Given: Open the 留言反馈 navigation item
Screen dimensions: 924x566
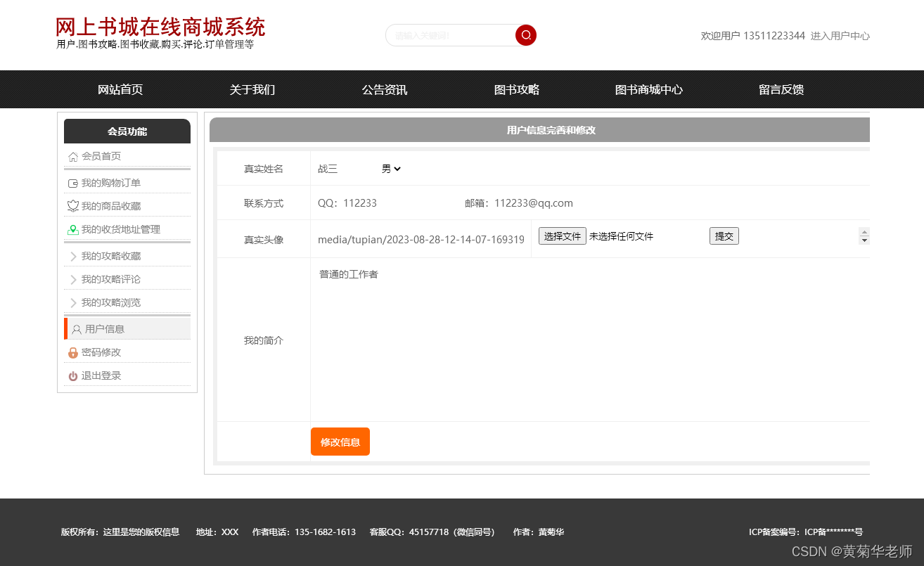Looking at the screenshot, I should click(x=781, y=89).
